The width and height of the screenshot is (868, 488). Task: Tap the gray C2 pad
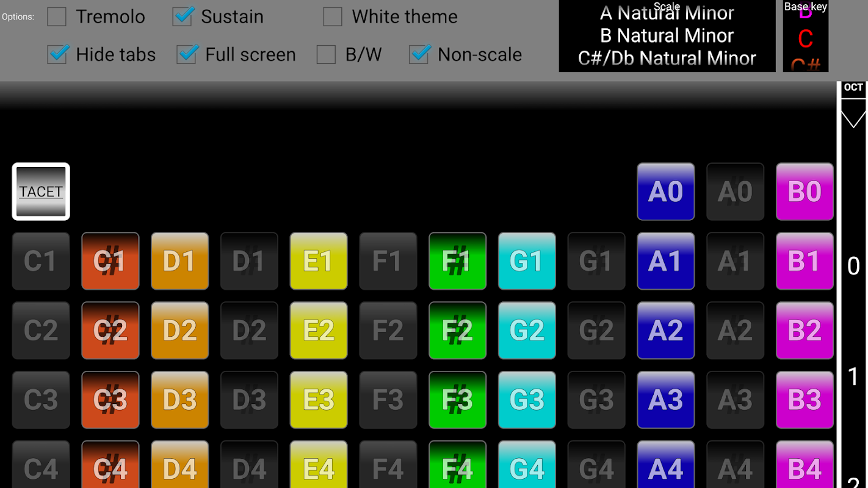pyautogui.click(x=41, y=331)
